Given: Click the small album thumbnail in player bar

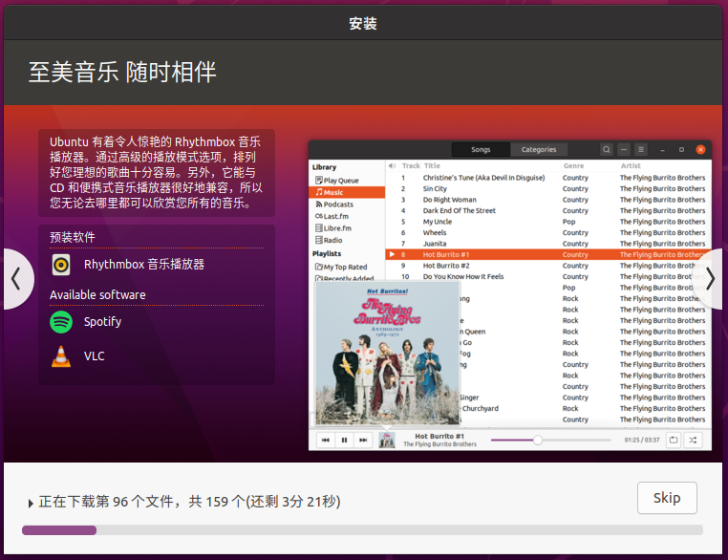Looking at the screenshot, I should (387, 440).
